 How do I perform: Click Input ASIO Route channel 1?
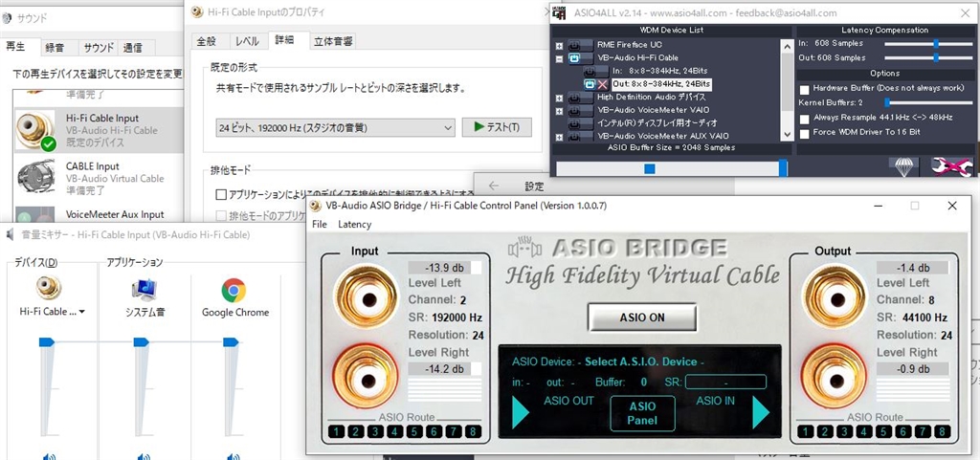336,431
